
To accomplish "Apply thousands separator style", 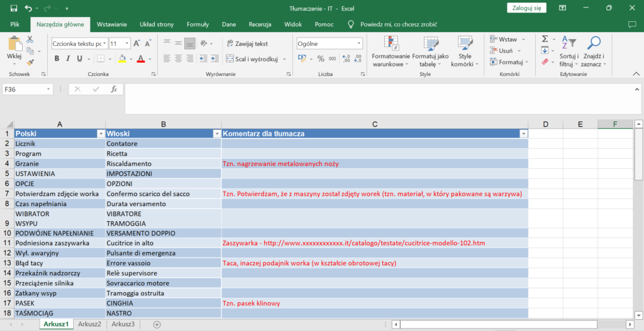I will tap(332, 58).
